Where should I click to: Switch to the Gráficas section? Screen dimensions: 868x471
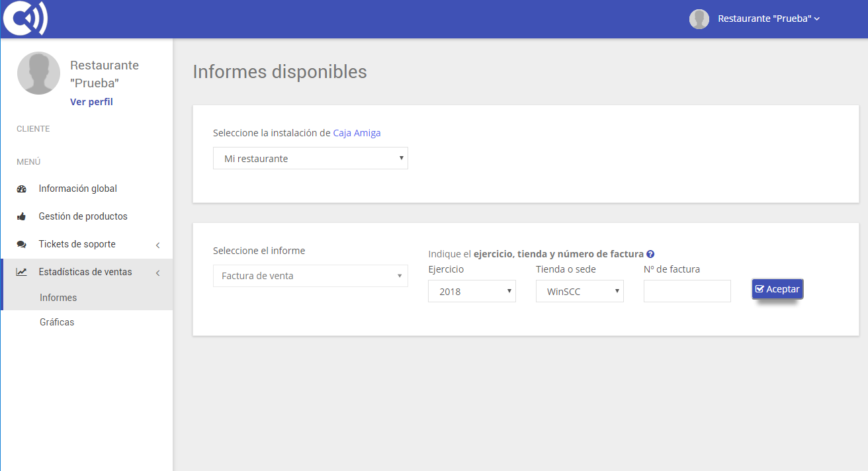55,321
